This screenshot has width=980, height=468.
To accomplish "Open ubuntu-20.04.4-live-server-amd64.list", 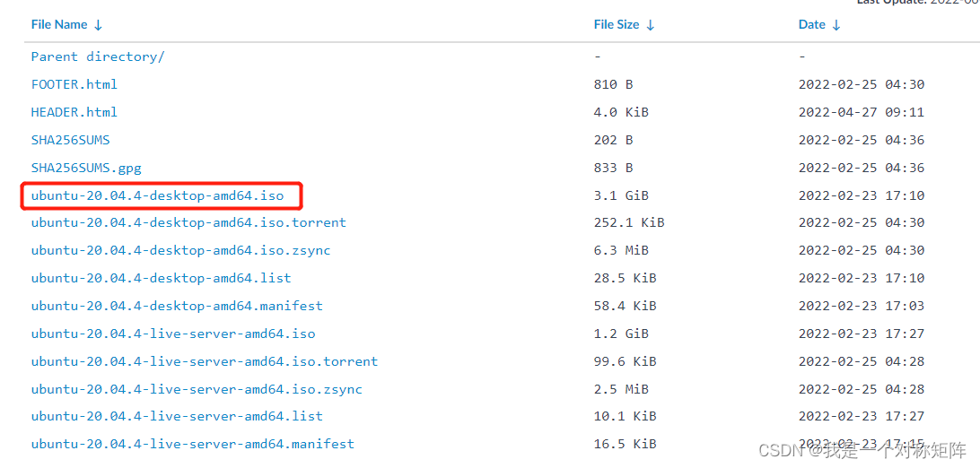I will [177, 416].
